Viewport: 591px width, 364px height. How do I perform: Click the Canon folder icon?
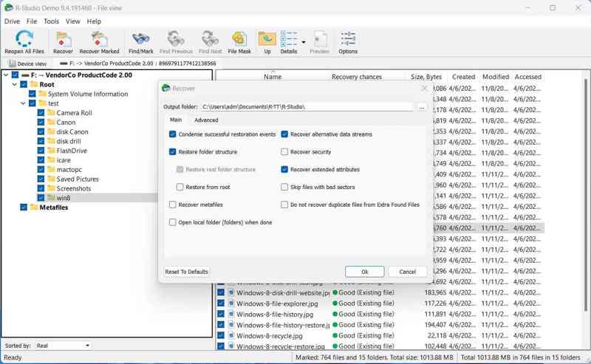tap(51, 122)
